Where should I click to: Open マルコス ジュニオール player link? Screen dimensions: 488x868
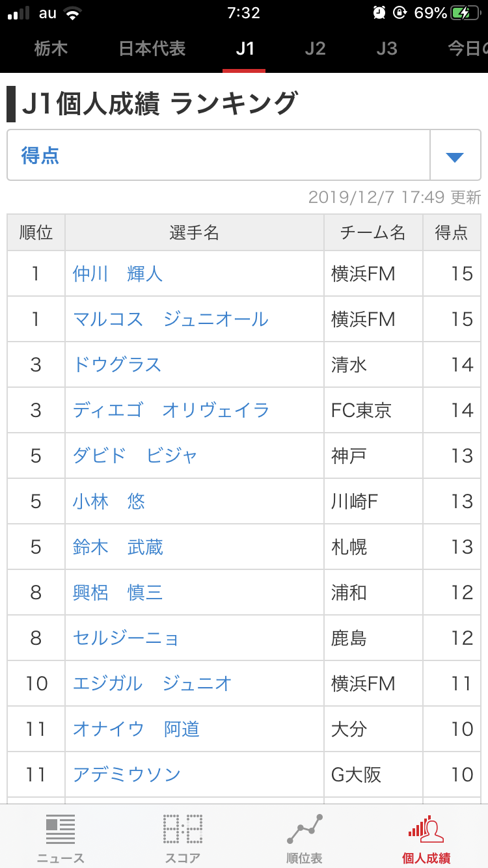pos(170,319)
